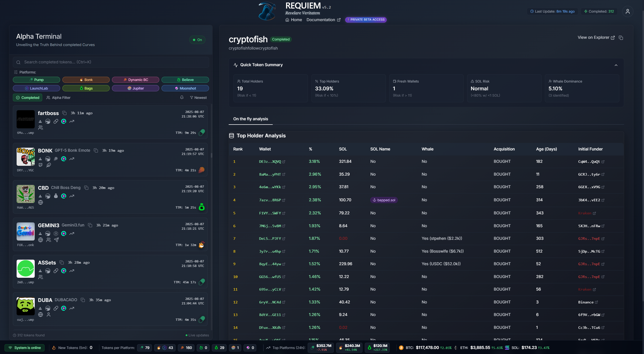Click the notification bell above the token list

tap(182, 98)
